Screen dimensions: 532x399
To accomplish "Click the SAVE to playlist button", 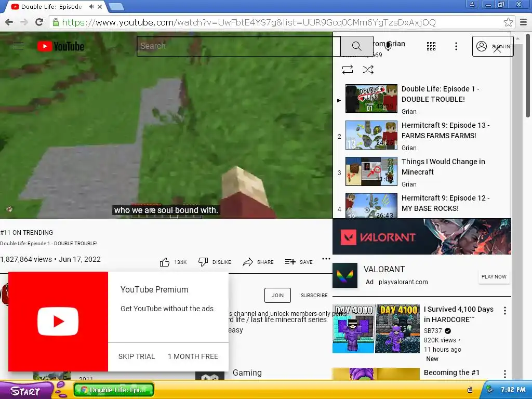I will point(299,262).
